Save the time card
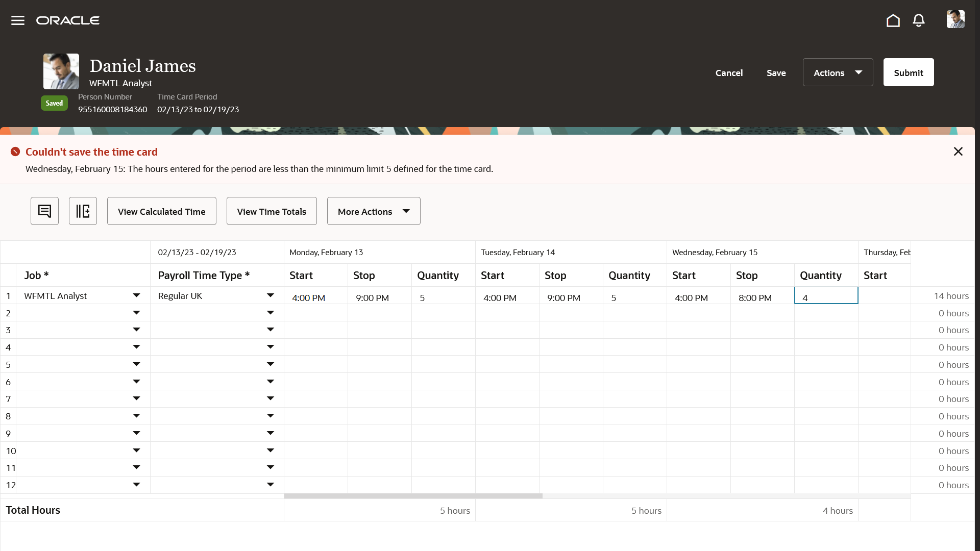Screen dimensions: 980x551 tap(776, 73)
